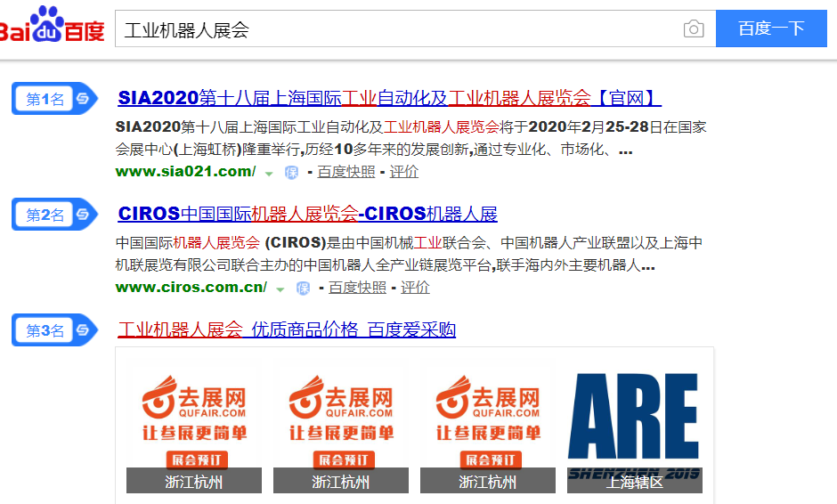The image size is (837, 504).
Task: Expand dropdown arrow after www.sia021.com/
Action: point(269,174)
